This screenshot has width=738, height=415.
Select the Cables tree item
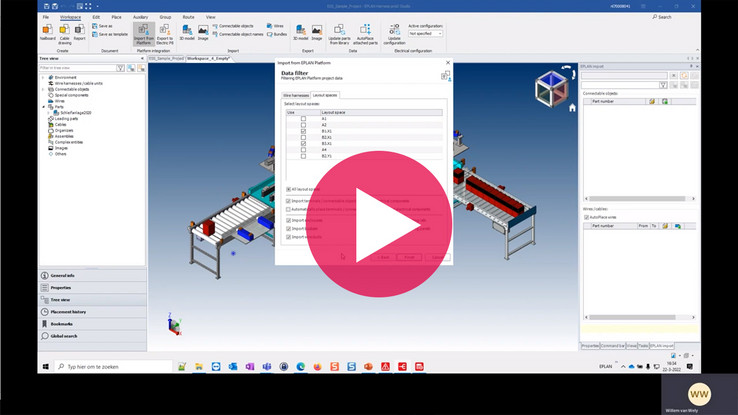60,125
